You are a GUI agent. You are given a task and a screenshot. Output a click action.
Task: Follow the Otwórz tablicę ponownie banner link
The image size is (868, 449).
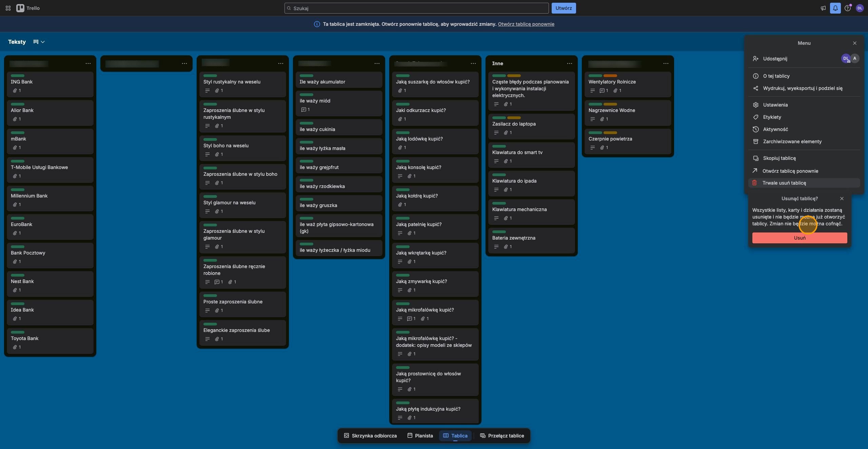(x=526, y=24)
